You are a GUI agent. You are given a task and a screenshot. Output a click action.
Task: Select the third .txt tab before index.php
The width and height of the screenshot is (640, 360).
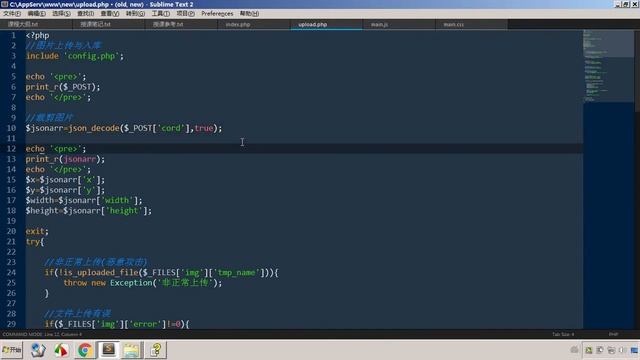[181, 24]
